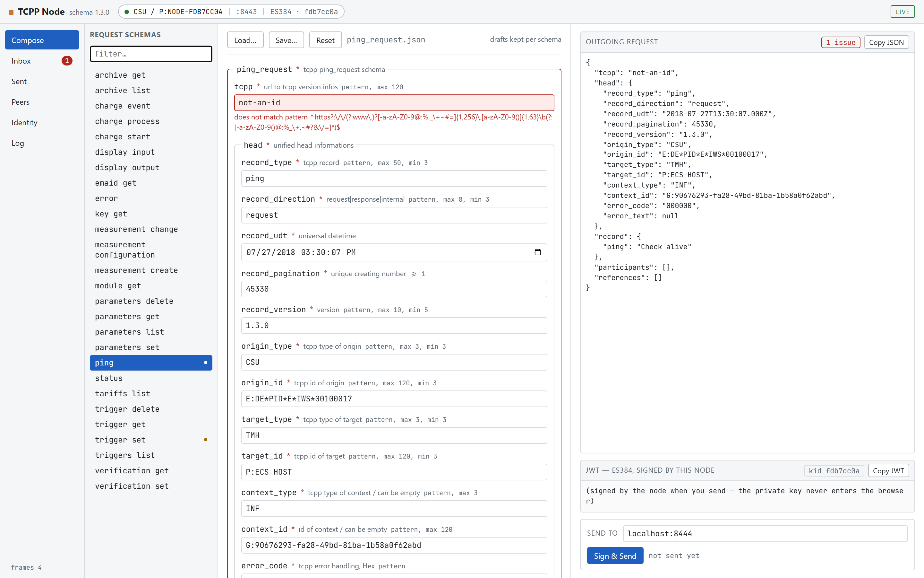
Task: Click the context_id input field
Action: [394, 545]
